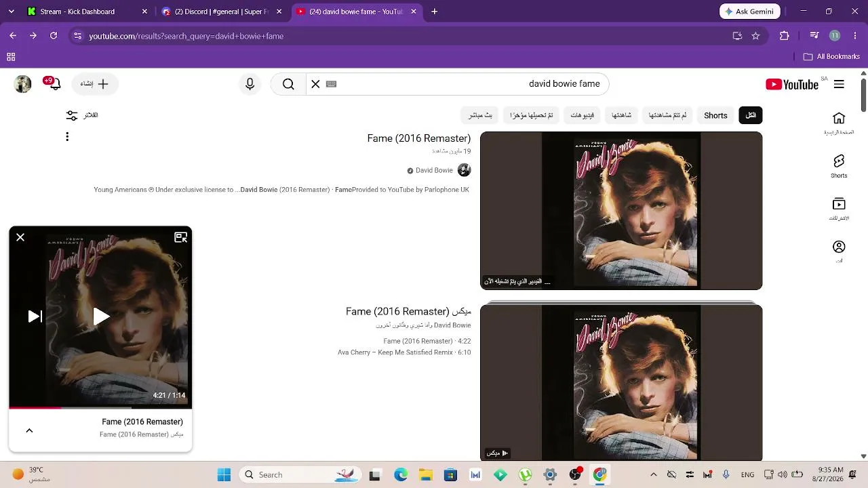
Task: Click the Create button with plus icon
Action: 95,84
